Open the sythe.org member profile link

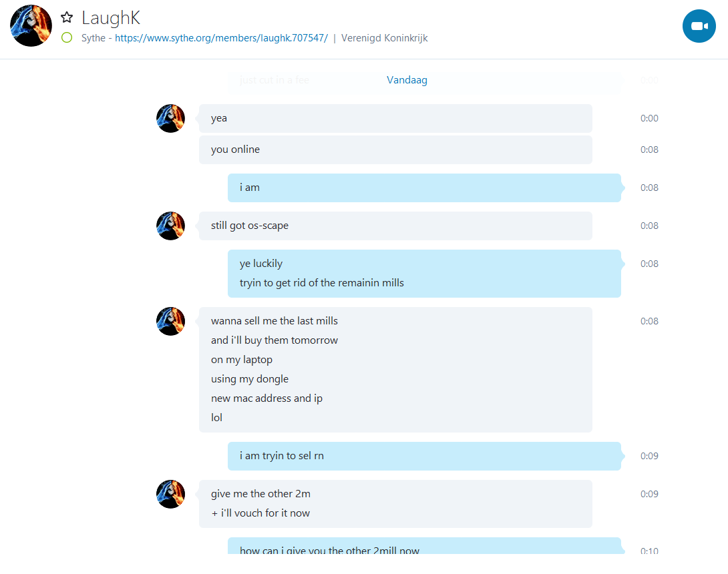(x=222, y=38)
